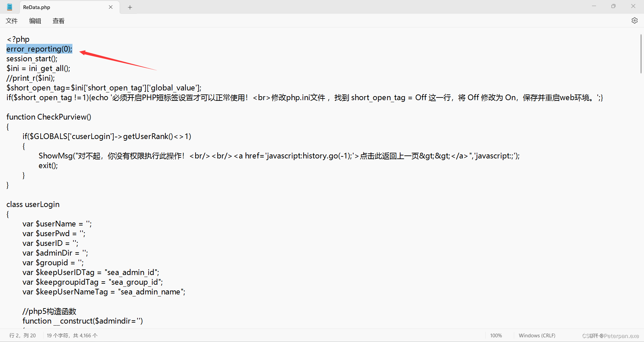Restore the Notepad window size

(613, 6)
